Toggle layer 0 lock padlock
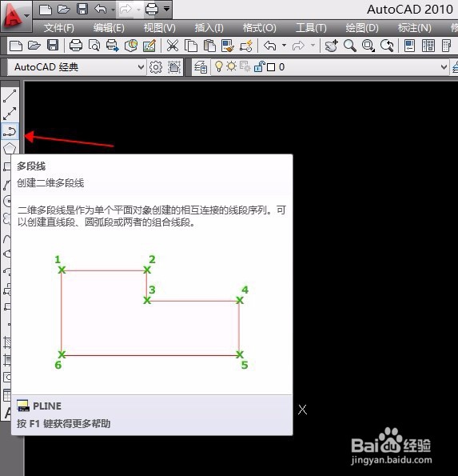Image resolution: width=458 pixels, height=476 pixels. click(259, 66)
